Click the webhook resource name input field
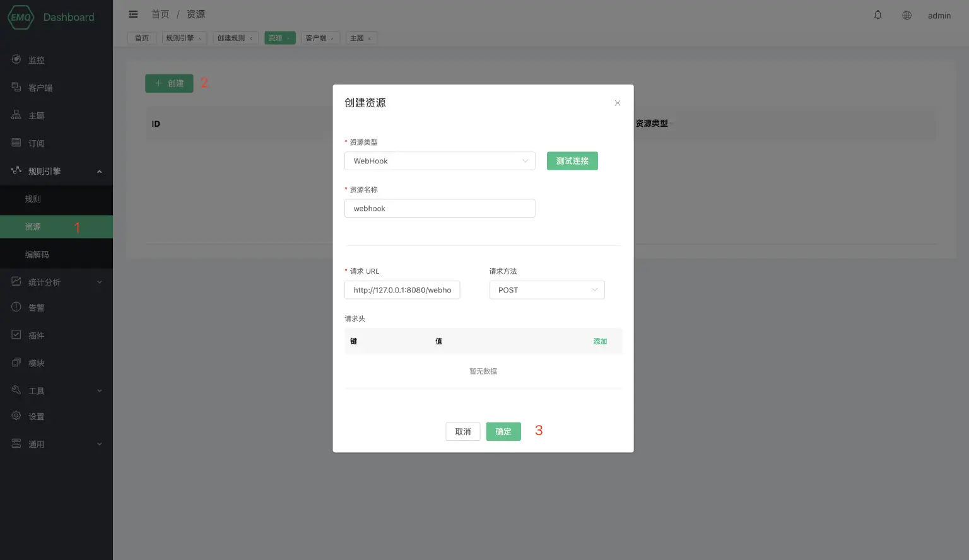The image size is (969, 560). tap(439, 208)
